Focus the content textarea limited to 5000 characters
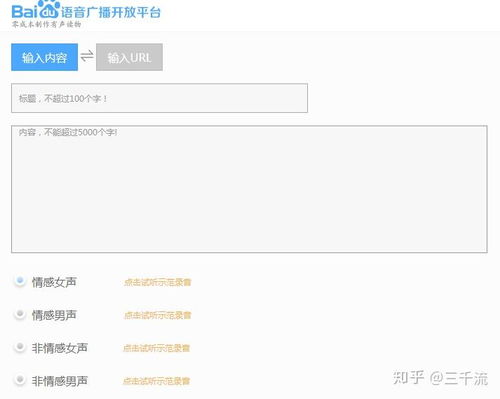This screenshot has height=399, width=500. 249,189
